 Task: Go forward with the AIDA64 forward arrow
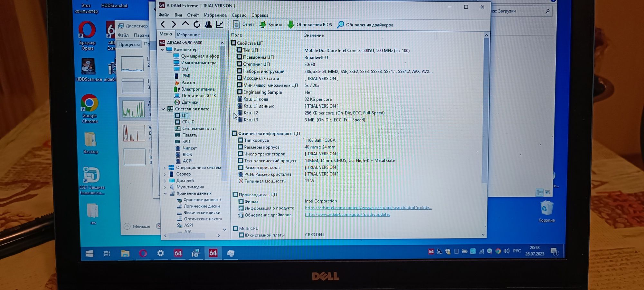(174, 24)
